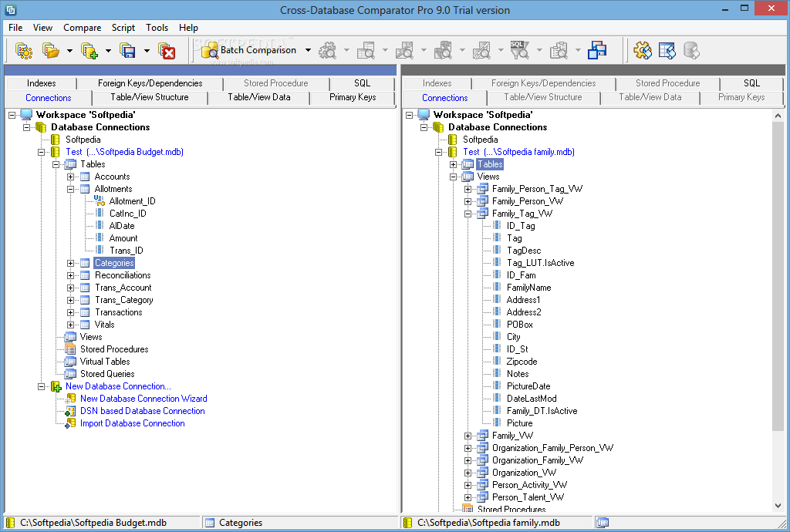Open the File menu
This screenshot has height=532, width=790.
tap(15, 28)
